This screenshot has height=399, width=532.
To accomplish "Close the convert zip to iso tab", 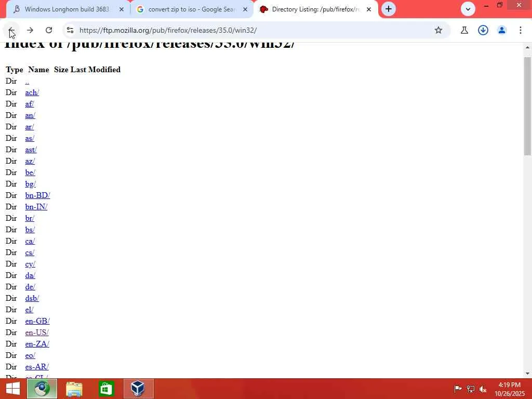I will coord(245,9).
